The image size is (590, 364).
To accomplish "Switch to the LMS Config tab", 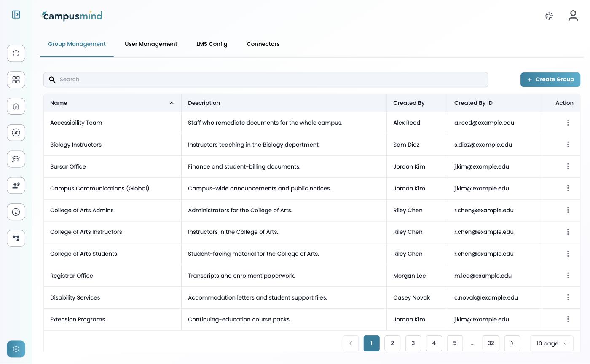I will pyautogui.click(x=212, y=44).
